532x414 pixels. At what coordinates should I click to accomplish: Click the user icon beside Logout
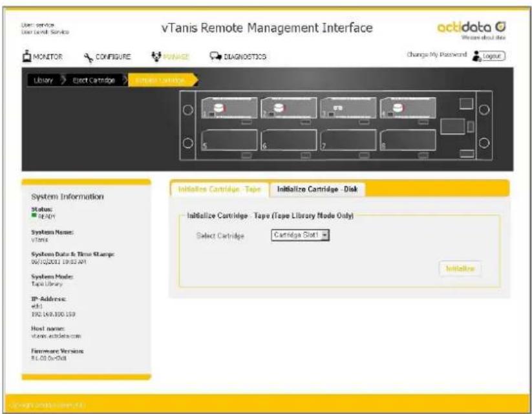[x=476, y=56]
